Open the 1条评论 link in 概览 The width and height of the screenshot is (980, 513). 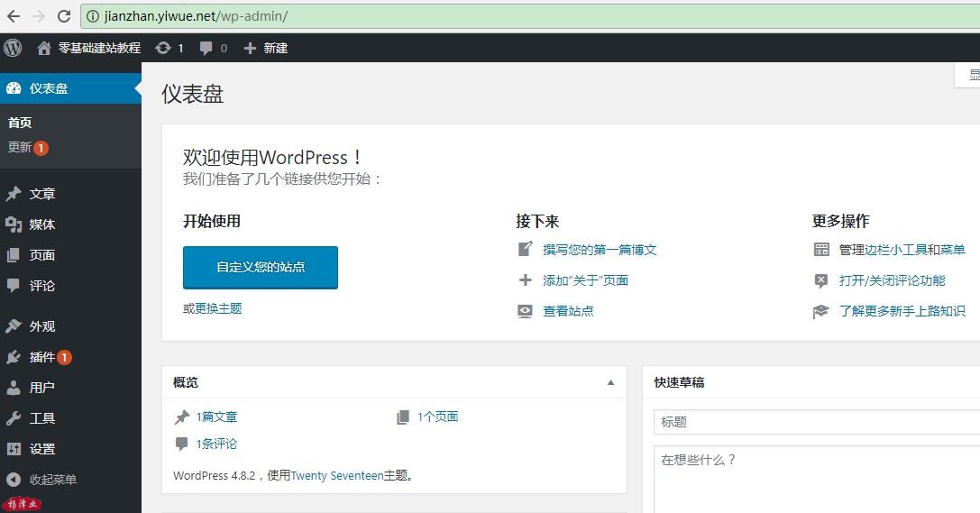pos(217,444)
